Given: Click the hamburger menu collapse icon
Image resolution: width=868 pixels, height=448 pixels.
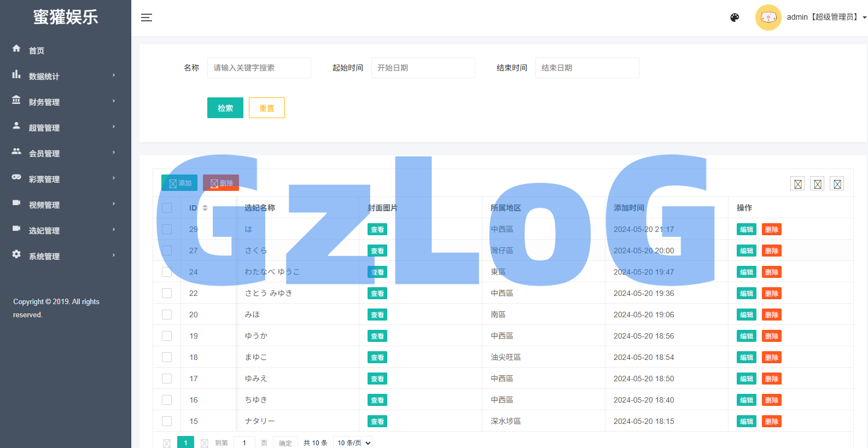Looking at the screenshot, I should [x=146, y=18].
